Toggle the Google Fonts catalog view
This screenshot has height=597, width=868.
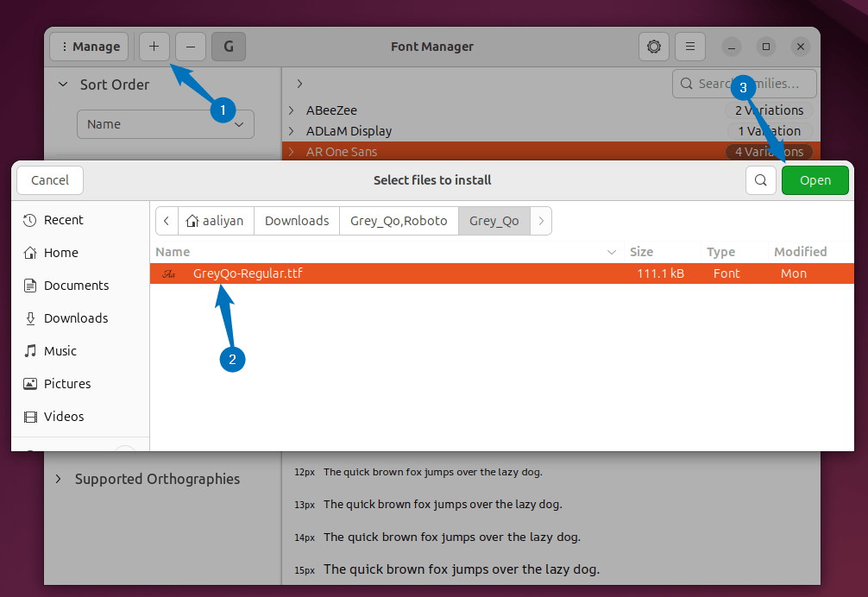coord(228,47)
